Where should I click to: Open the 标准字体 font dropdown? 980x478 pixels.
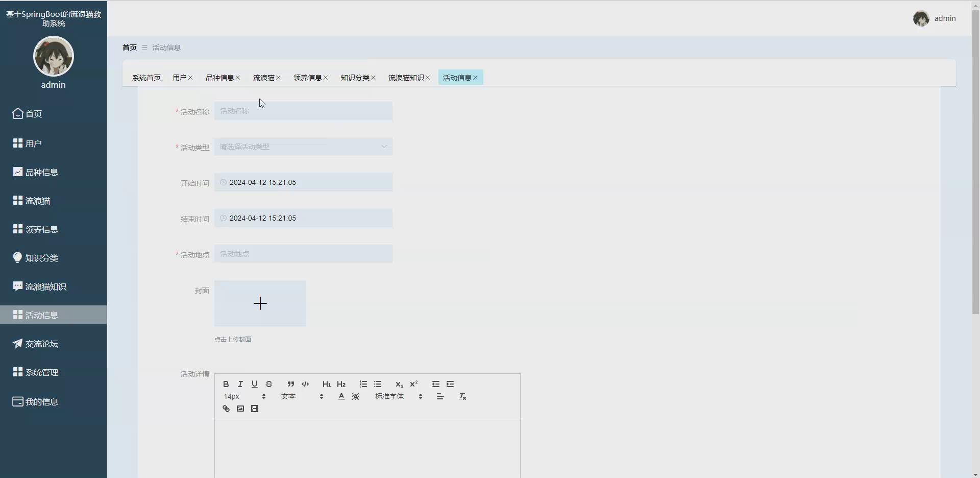[x=399, y=396]
